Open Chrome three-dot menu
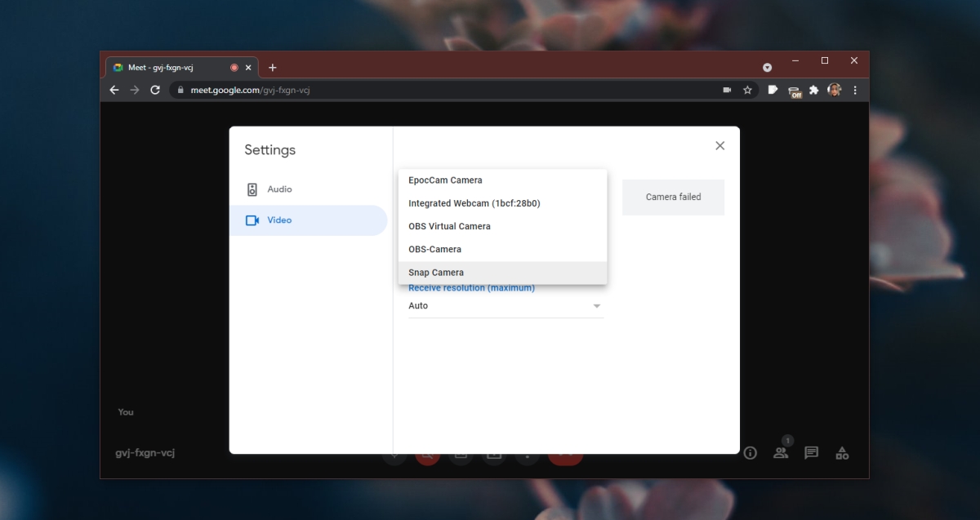Image resolution: width=980 pixels, height=520 pixels. 855,90
